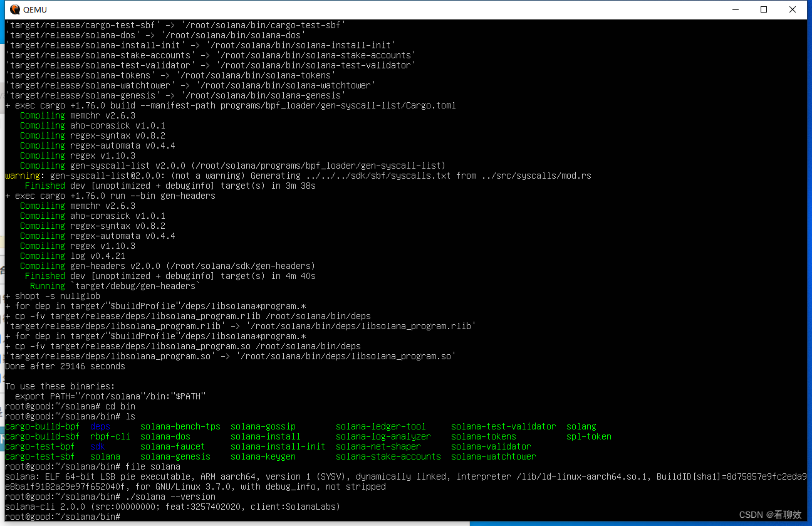The height and width of the screenshot is (526, 812).
Task: Click 'solana-net-shaper' in ls output
Action: [378, 446]
